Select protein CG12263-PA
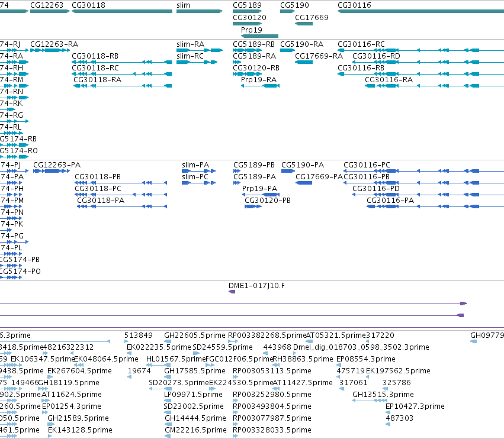Screen dimensions: 504x439 pyautogui.click(x=57, y=165)
